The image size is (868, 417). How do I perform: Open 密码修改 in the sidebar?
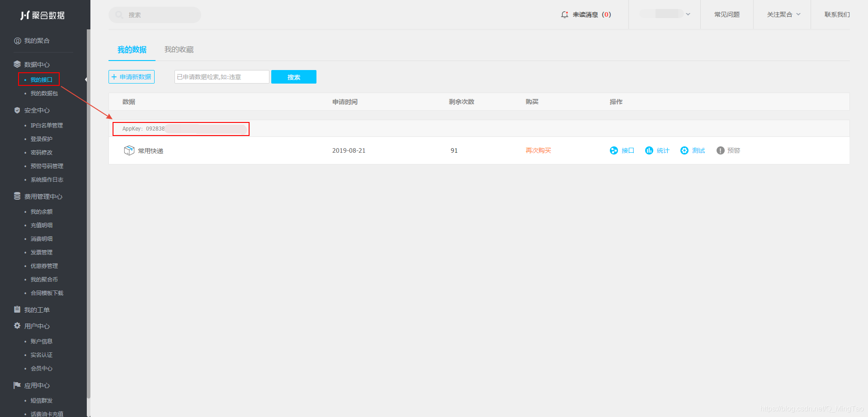[x=42, y=152]
